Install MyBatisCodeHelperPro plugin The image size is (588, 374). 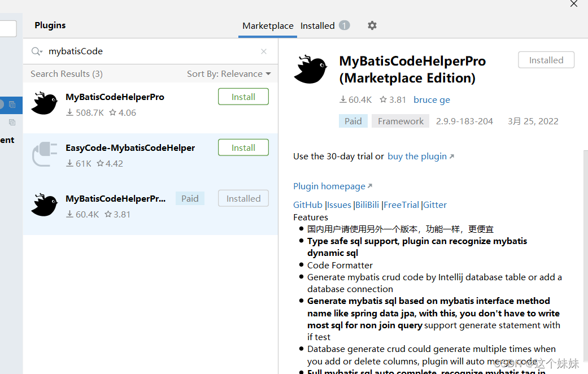[243, 97]
